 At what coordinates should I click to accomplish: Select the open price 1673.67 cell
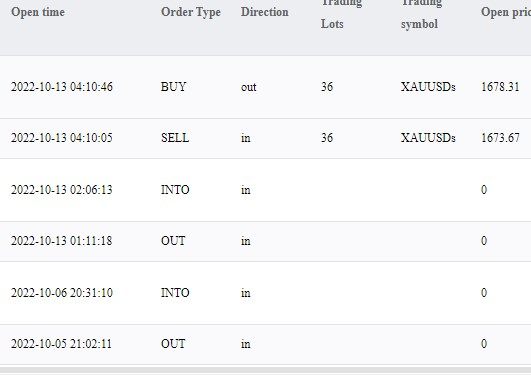[x=500, y=138]
